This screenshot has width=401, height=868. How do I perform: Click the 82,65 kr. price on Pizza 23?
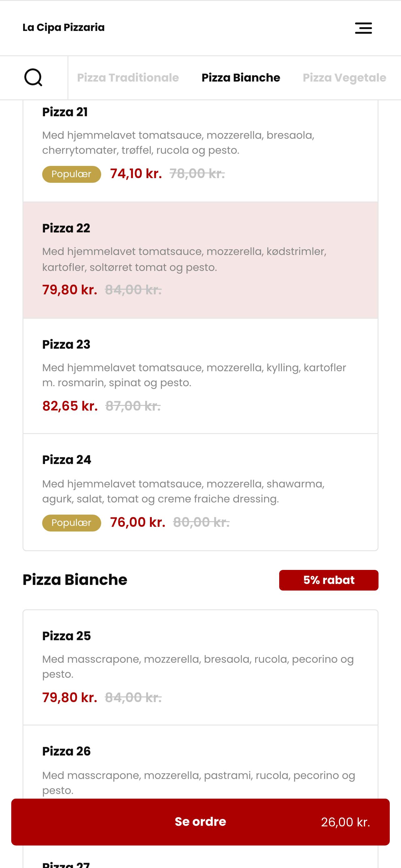70,406
